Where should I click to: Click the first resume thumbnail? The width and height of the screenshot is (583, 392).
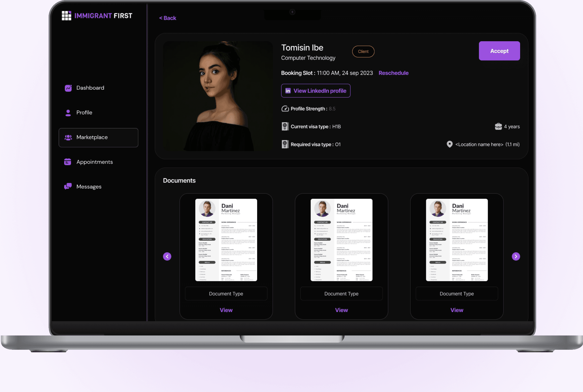coord(226,240)
